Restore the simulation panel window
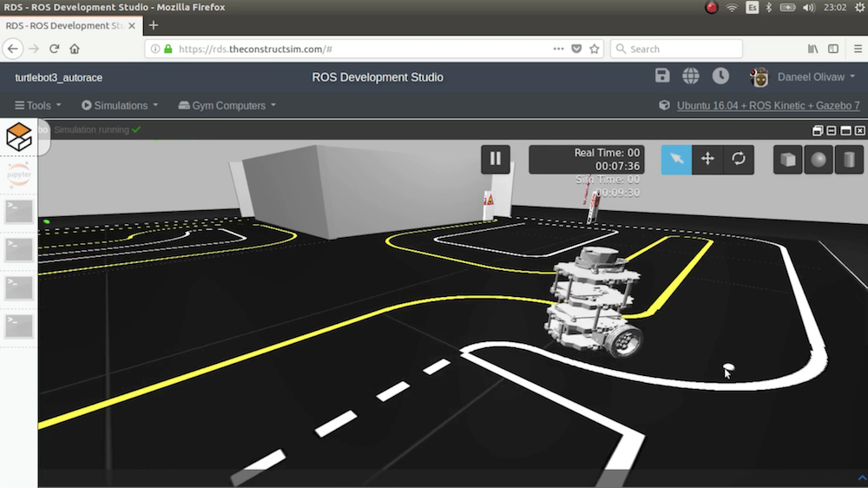This screenshot has width=868, height=488. [x=817, y=131]
